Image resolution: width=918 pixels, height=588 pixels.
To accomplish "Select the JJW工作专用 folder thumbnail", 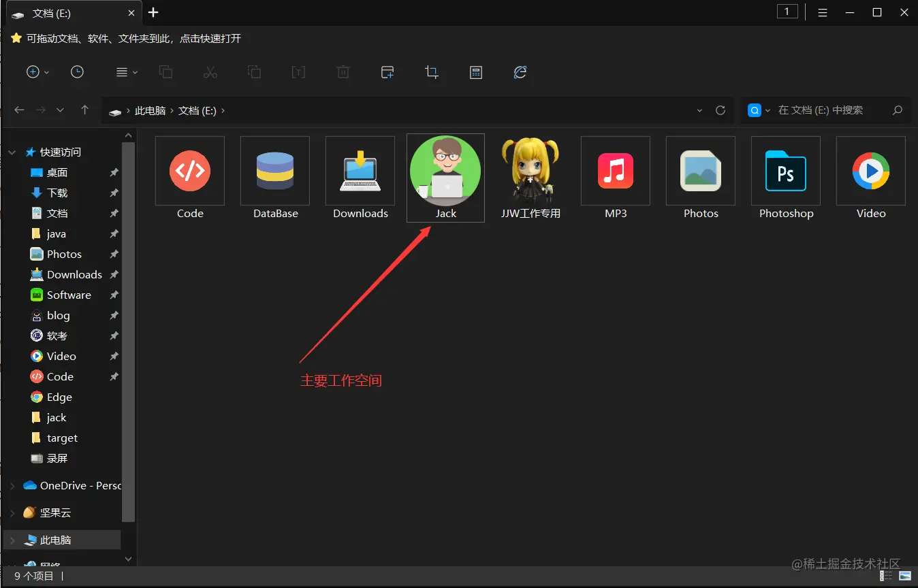I will coord(531,171).
